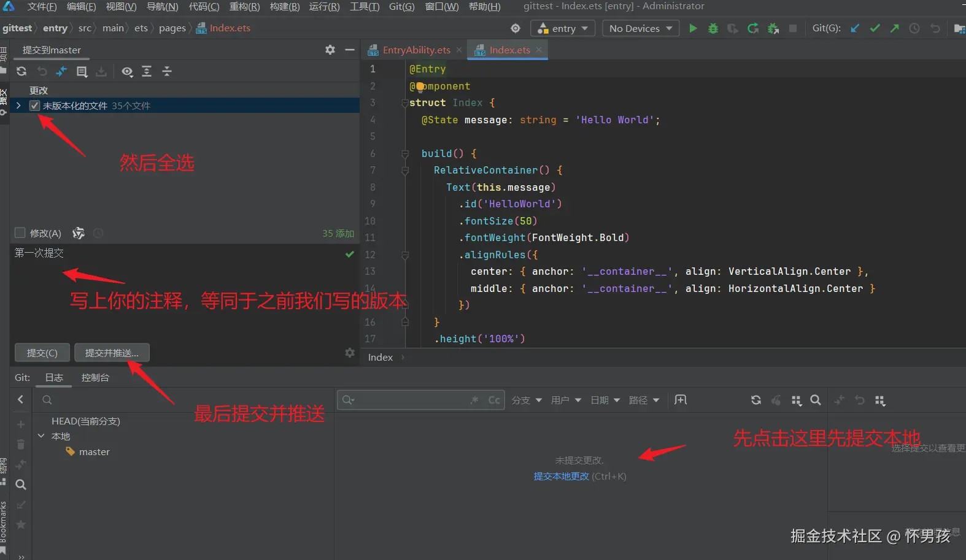Open the 构建(B) menu

pos(285,7)
